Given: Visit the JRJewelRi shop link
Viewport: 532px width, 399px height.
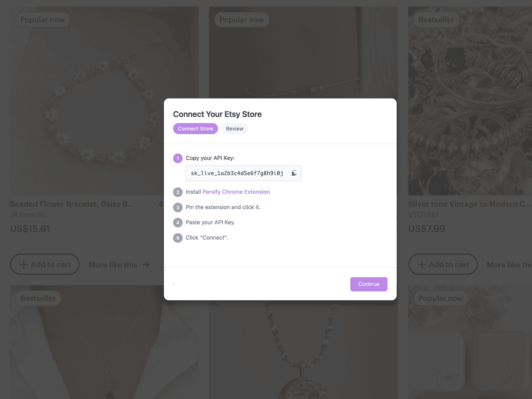Looking at the screenshot, I should pyautogui.click(x=28, y=215).
